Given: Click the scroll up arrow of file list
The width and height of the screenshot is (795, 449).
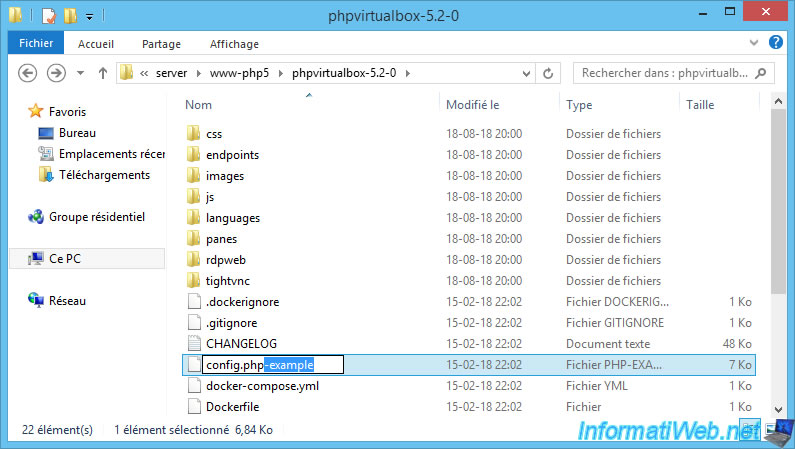Looking at the screenshot, I should click(x=778, y=101).
